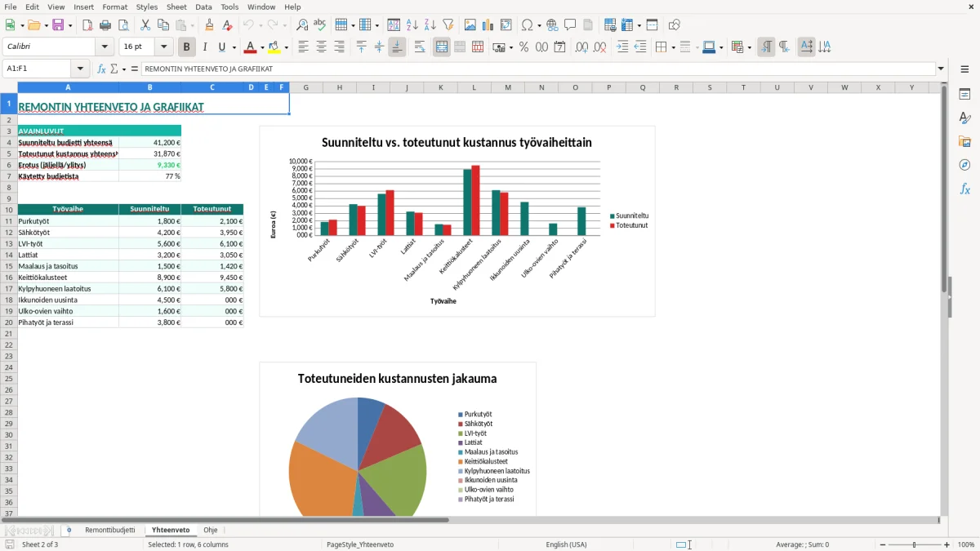
Task: Sort descending Z to A
Action: [430, 25]
